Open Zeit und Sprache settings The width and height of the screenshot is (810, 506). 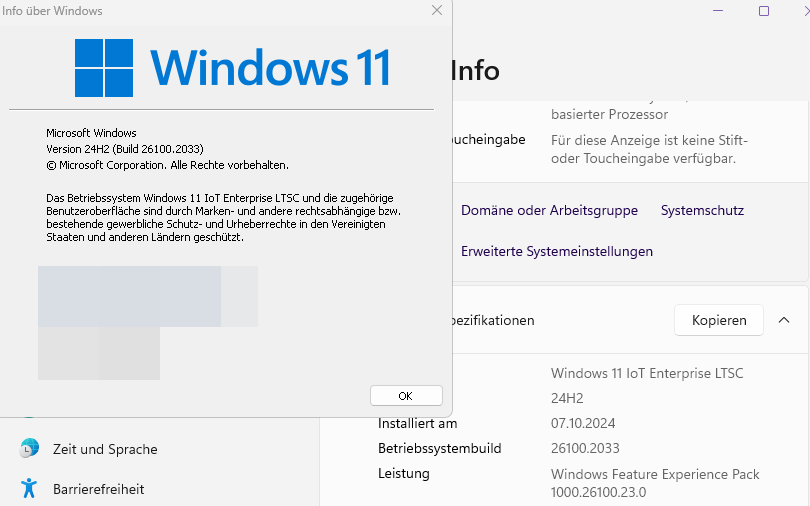(x=105, y=449)
